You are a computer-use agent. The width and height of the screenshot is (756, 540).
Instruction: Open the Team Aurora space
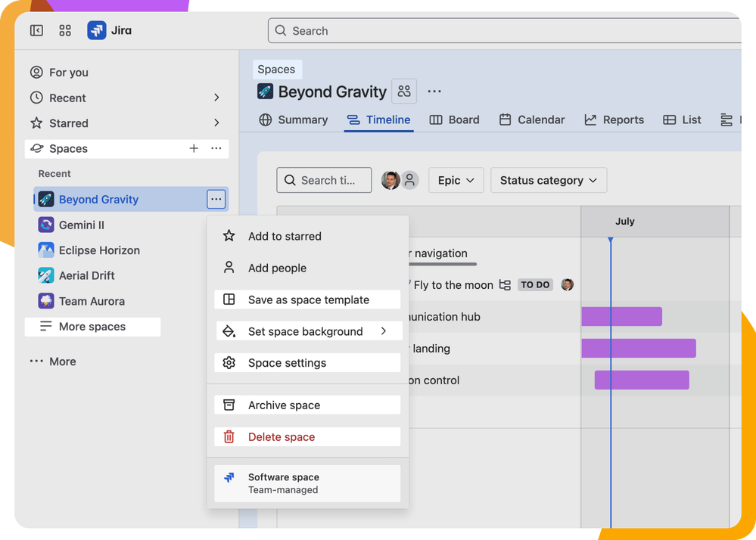pos(92,301)
